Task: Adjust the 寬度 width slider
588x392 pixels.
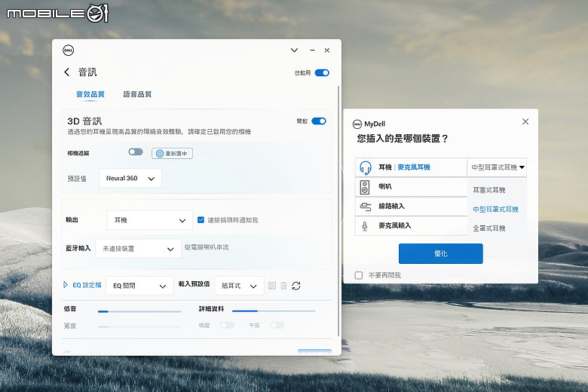Action: [x=139, y=326]
